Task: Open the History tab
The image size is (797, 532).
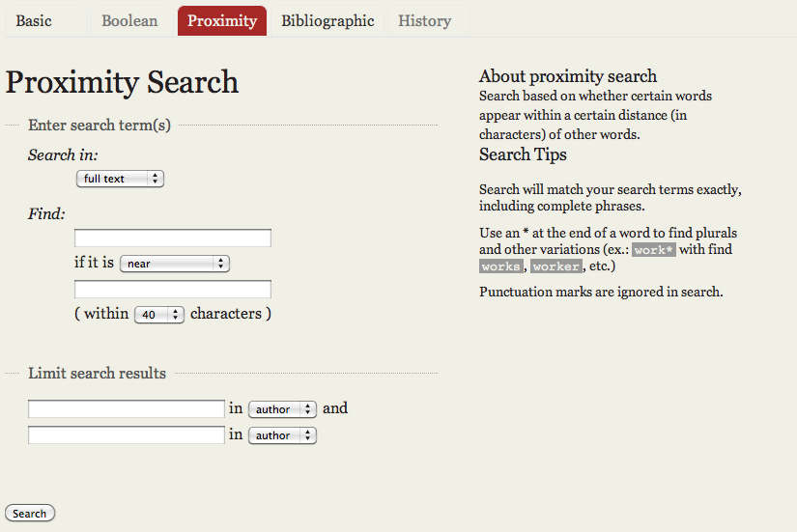Action: tap(429, 21)
